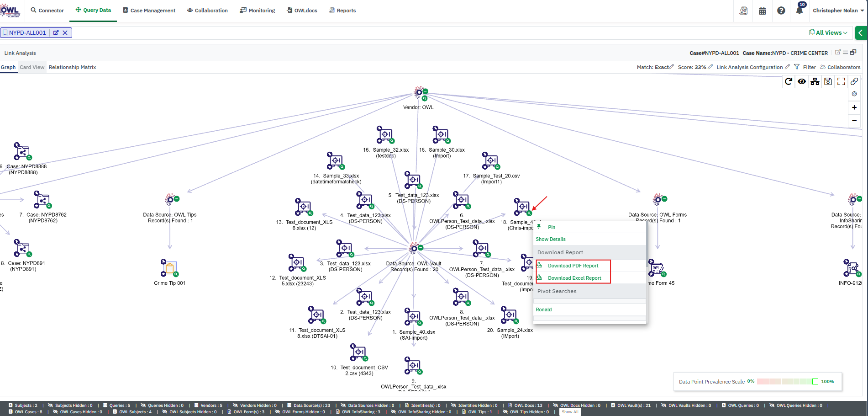This screenshot has width=868, height=416.
Task: Switch to Relationship Matrix tab
Action: coord(72,67)
